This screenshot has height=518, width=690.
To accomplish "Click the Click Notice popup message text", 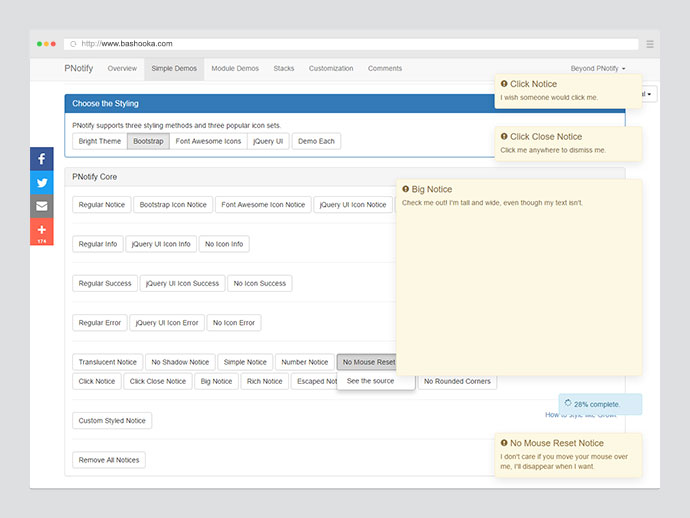I will [x=549, y=98].
